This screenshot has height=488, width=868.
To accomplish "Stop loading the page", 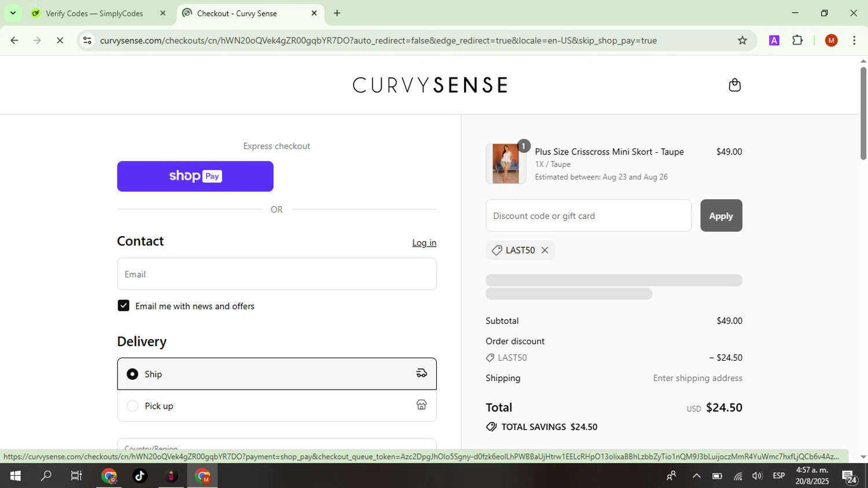I will click(x=60, y=41).
